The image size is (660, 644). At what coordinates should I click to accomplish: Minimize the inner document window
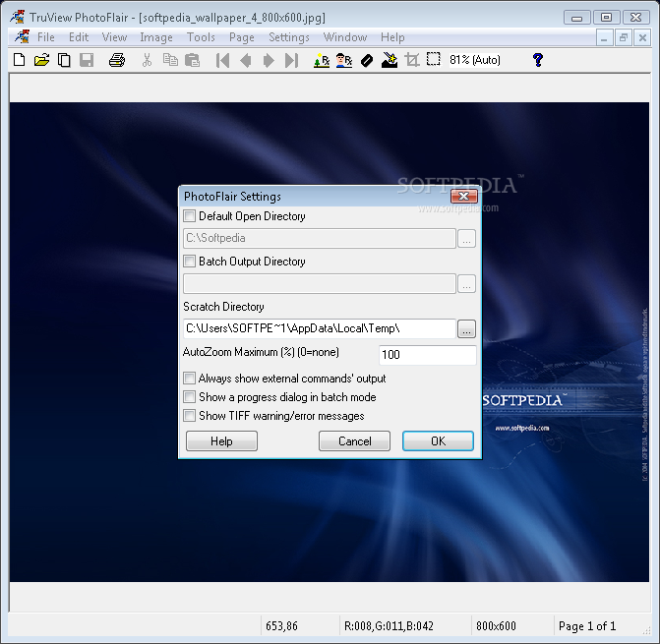click(605, 38)
